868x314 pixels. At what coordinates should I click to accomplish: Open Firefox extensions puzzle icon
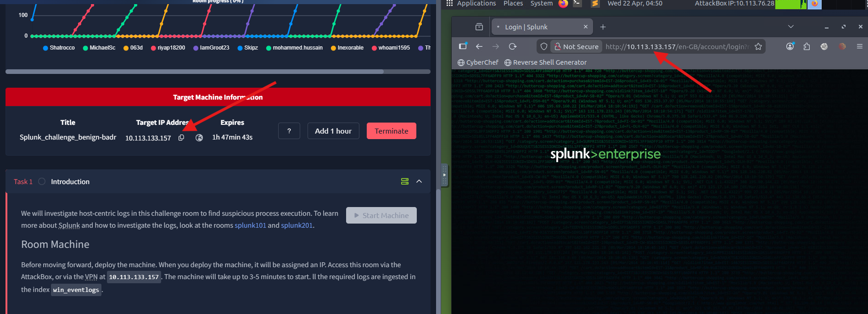click(807, 46)
